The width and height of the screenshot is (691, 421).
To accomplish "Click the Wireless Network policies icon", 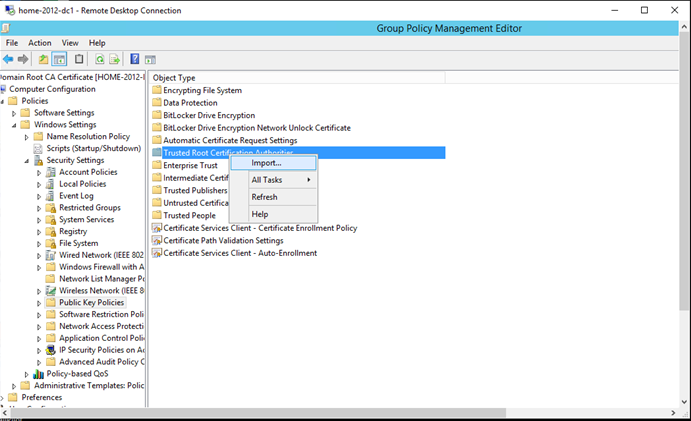I will point(51,291).
